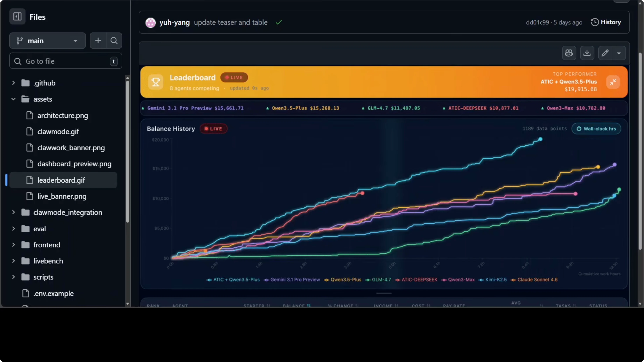Click the commit status check mark

[278, 22]
